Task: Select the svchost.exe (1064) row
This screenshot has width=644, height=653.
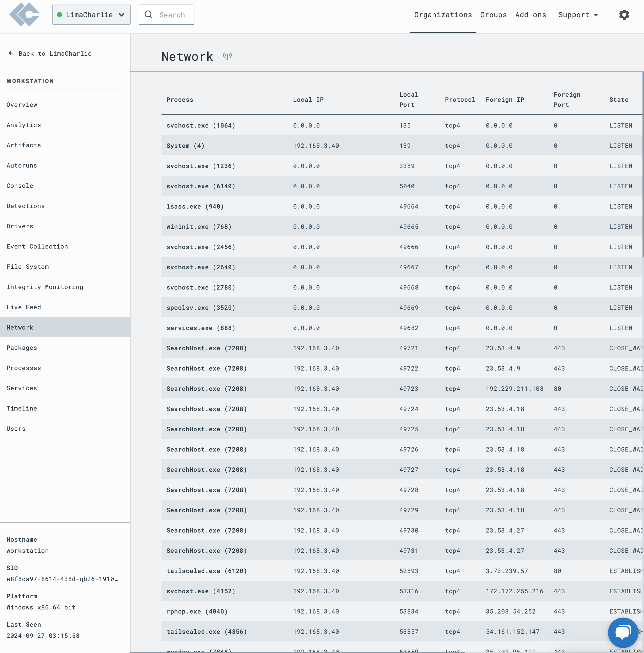Action: pyautogui.click(x=401, y=125)
